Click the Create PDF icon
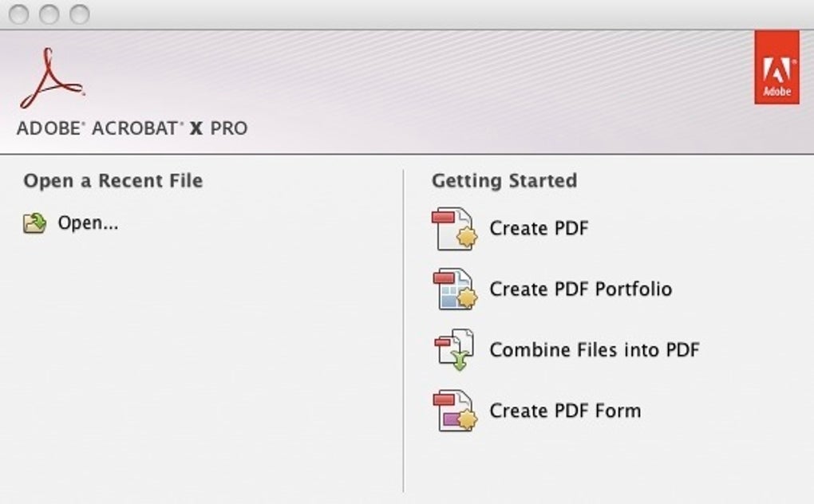 453,228
